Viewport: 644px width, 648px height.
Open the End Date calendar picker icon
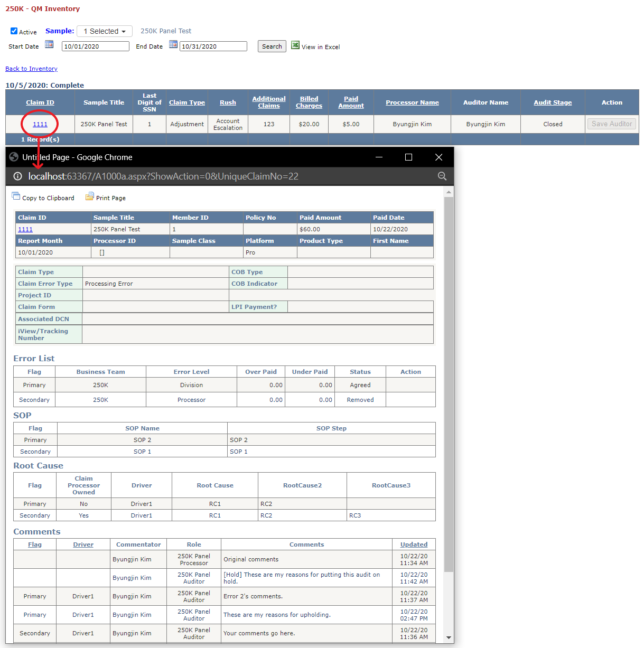tap(173, 44)
